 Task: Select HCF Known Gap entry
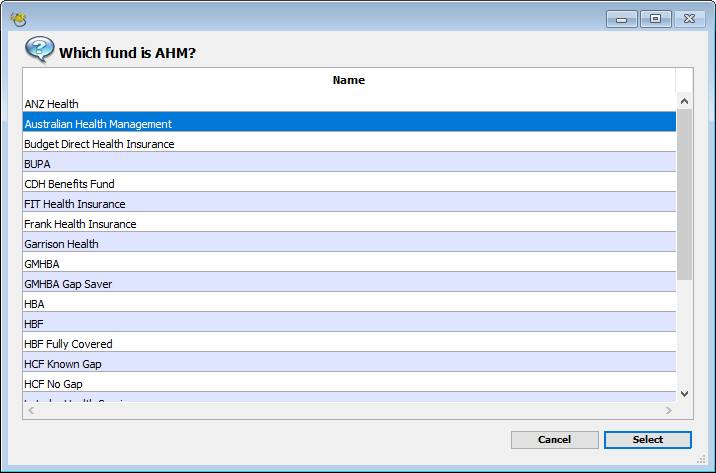[x=63, y=364]
